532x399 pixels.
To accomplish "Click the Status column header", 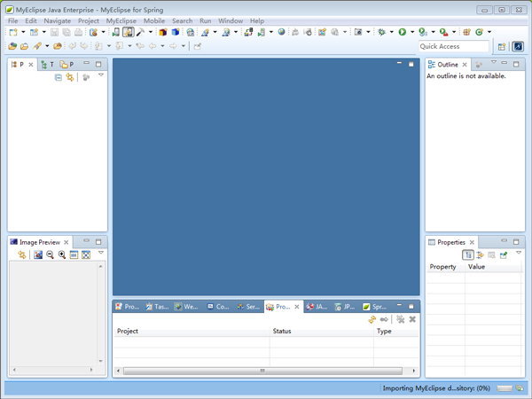I will [x=282, y=331].
